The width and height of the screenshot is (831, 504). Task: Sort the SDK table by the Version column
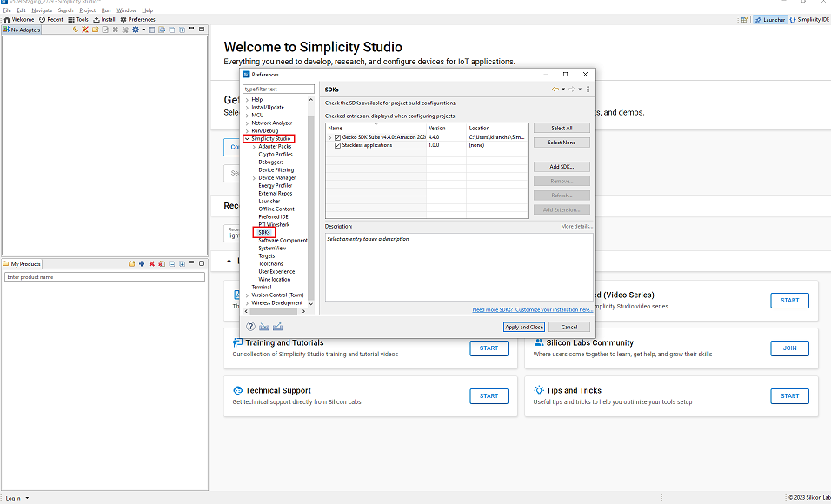446,129
